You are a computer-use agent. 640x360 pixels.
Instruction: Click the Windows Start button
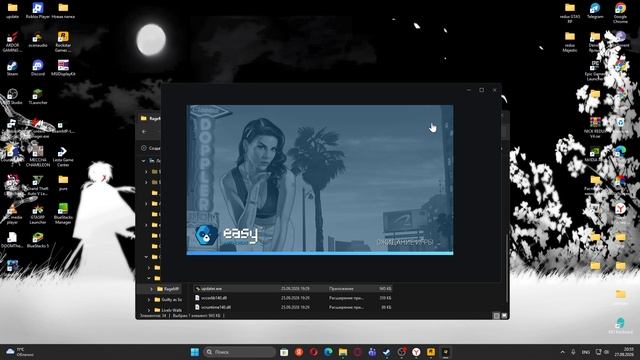click(x=195, y=352)
